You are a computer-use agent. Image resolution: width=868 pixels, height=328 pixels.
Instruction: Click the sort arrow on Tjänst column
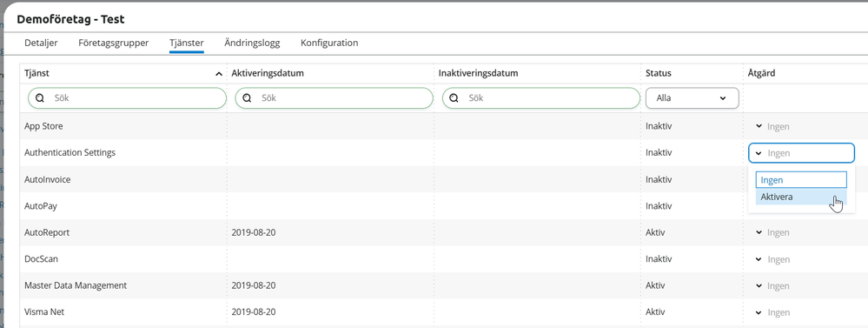point(219,74)
